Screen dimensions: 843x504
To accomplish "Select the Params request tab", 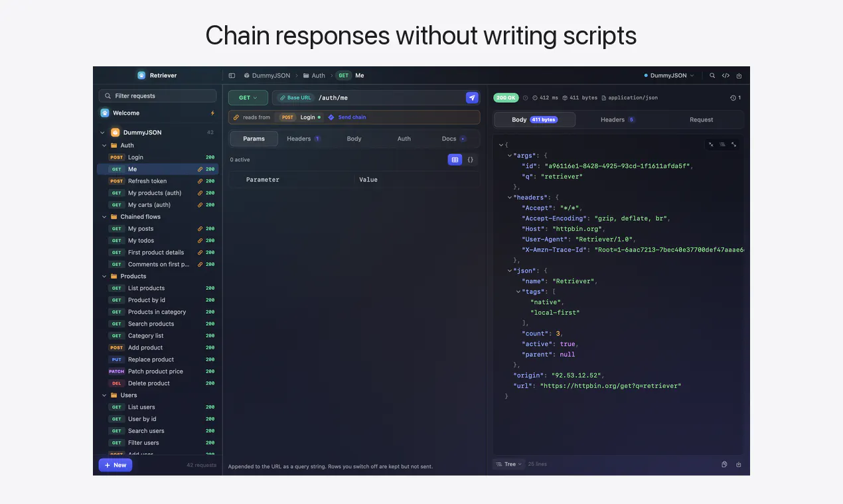I will click(x=254, y=139).
